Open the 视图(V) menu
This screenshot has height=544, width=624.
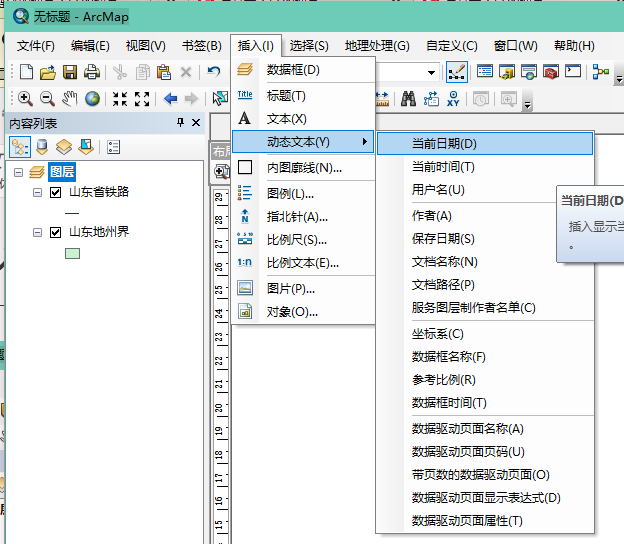click(145, 46)
